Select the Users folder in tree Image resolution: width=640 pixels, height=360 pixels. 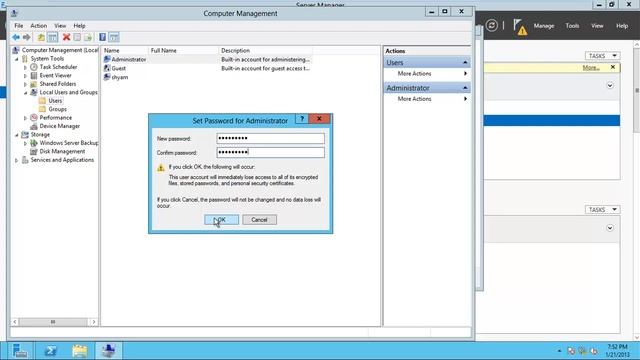pyautogui.click(x=55, y=101)
